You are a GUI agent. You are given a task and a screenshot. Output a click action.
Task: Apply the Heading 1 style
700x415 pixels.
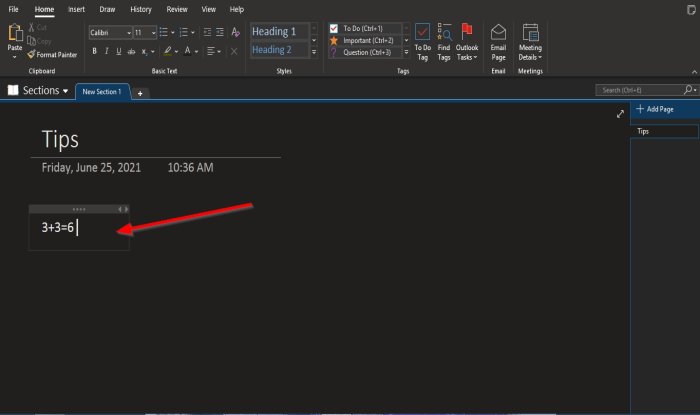pos(279,31)
